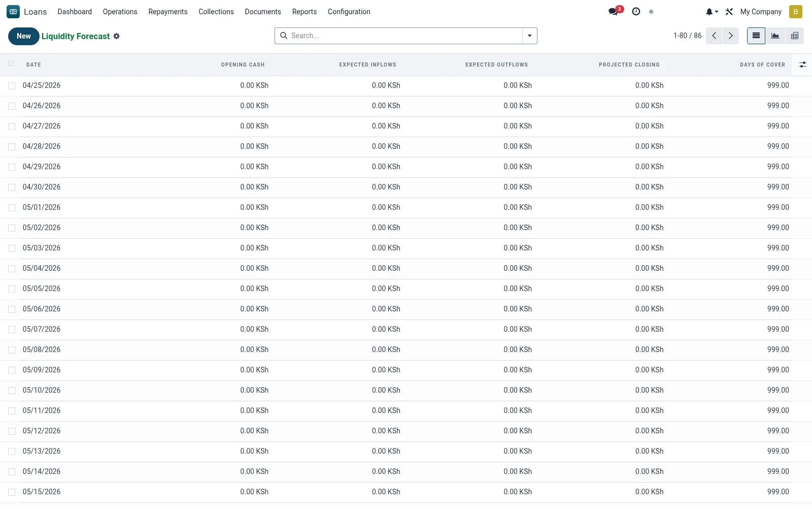Viewport: 812px width, 508px height.
Task: Open the debug tools wrench icon
Action: pyautogui.click(x=729, y=12)
